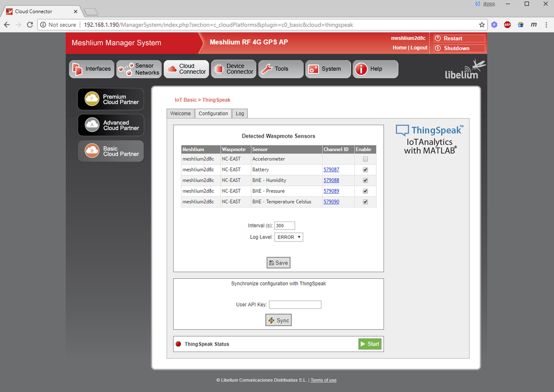This screenshot has width=554, height=392.
Task: Disable the BME - Pressure sensor checkbox
Action: pyautogui.click(x=366, y=191)
